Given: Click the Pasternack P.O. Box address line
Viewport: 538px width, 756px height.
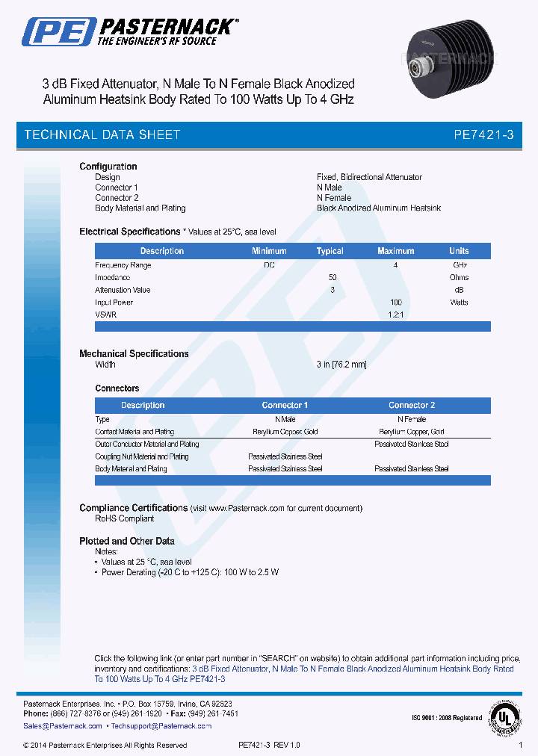Looking at the screenshot, I should click(128, 704).
